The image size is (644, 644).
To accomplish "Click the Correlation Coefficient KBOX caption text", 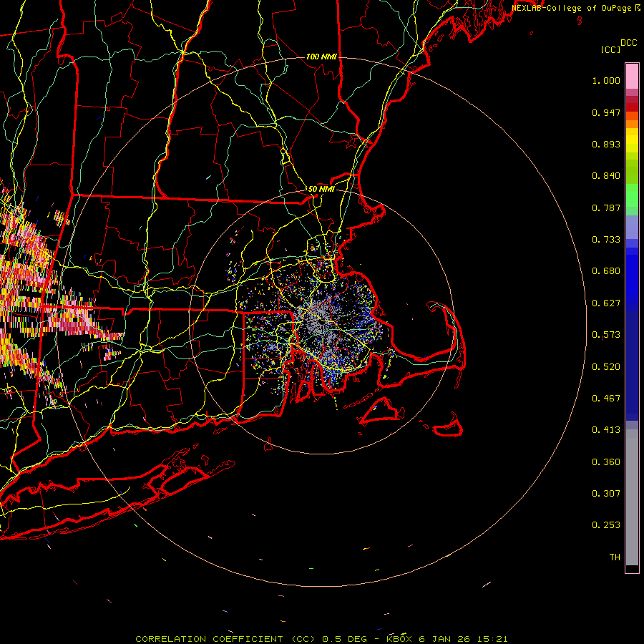I will 321,639.
